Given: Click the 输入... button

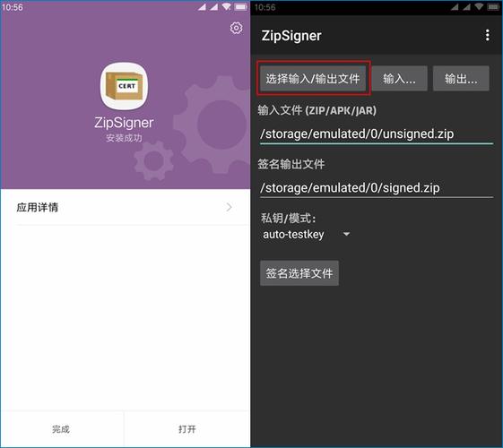Looking at the screenshot, I should tap(399, 79).
